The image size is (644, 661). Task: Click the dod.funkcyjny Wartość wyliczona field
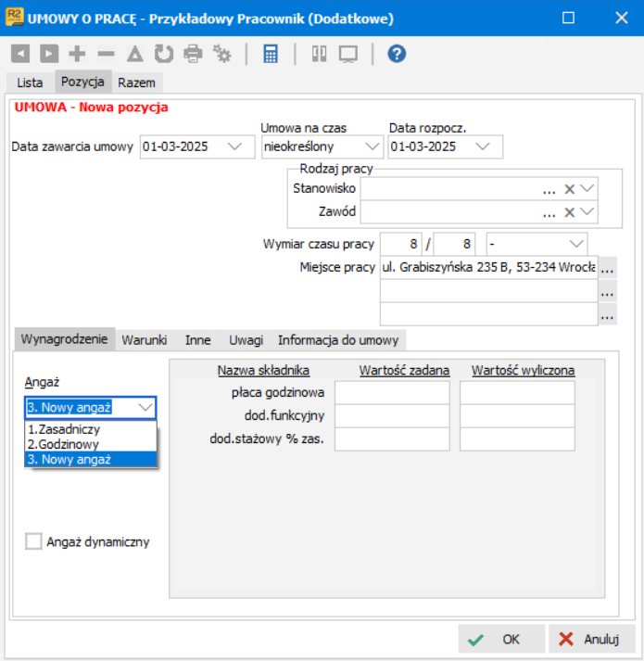click(x=517, y=415)
